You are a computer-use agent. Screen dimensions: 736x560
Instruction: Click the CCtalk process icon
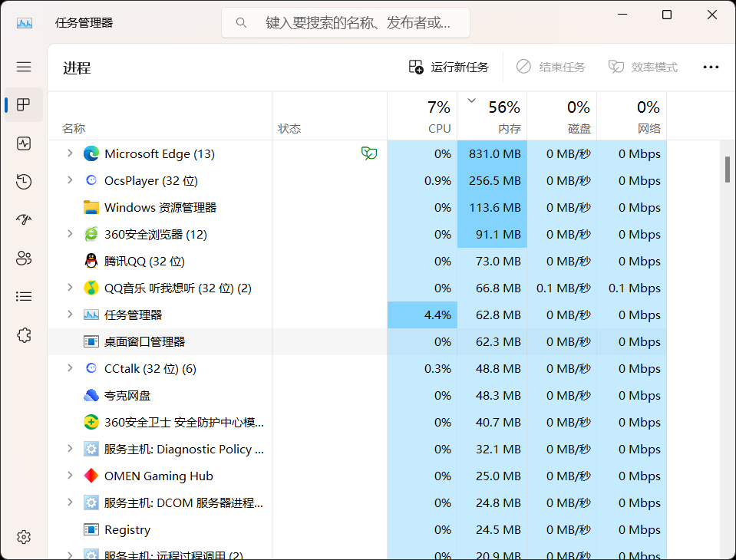(91, 368)
